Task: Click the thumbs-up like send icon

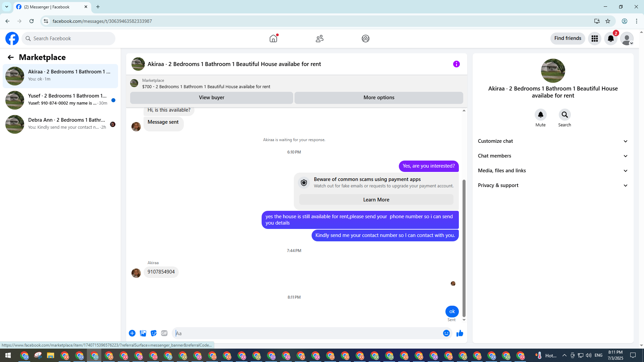Action: click(460, 333)
